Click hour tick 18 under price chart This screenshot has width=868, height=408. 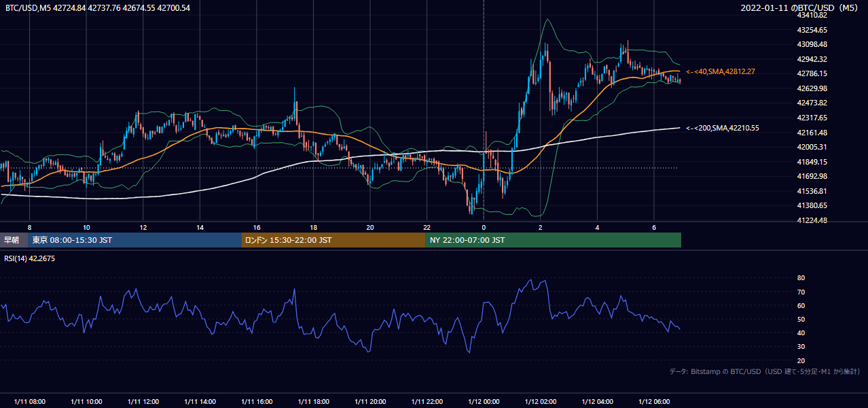pos(313,227)
